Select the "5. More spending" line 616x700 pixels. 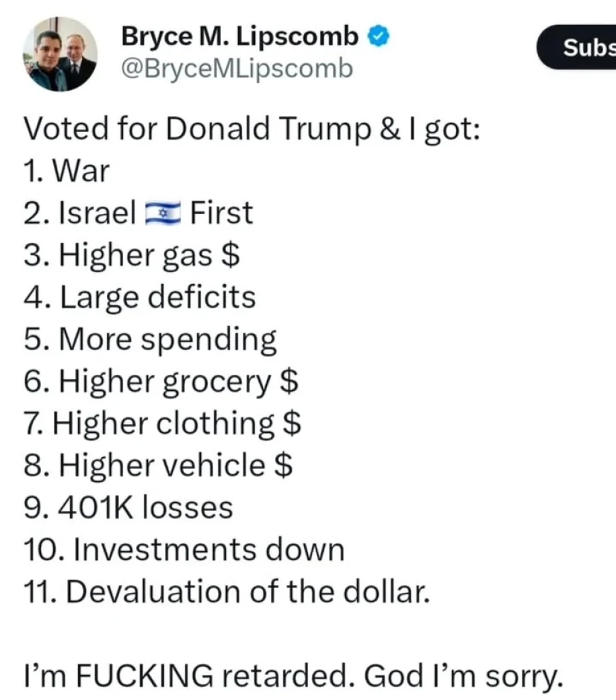150,339
